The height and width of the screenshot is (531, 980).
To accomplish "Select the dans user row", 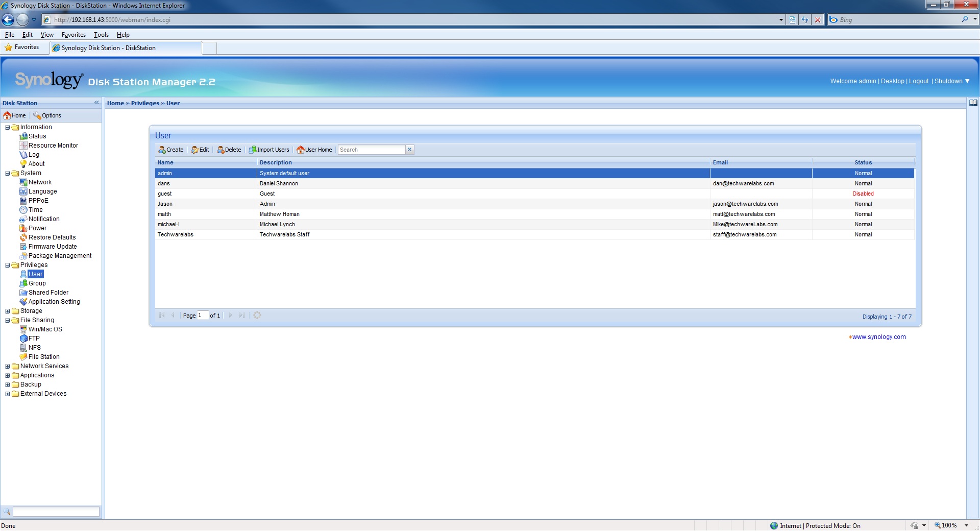I will coord(534,183).
